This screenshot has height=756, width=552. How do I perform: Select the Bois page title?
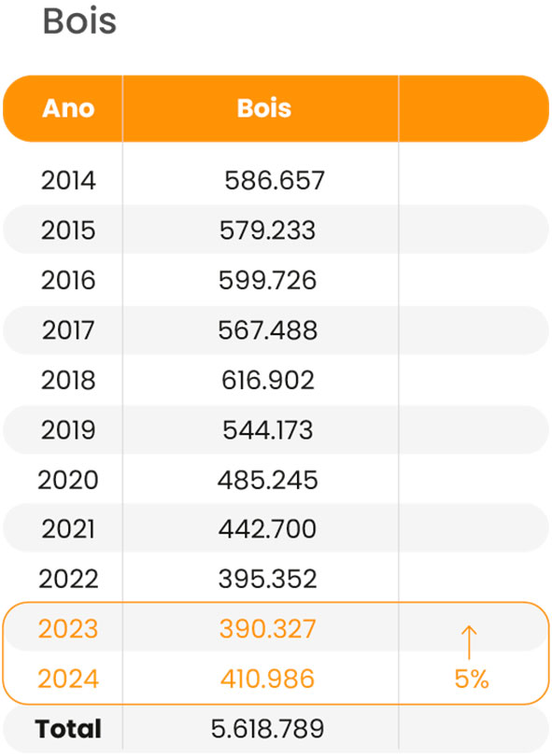point(79,21)
